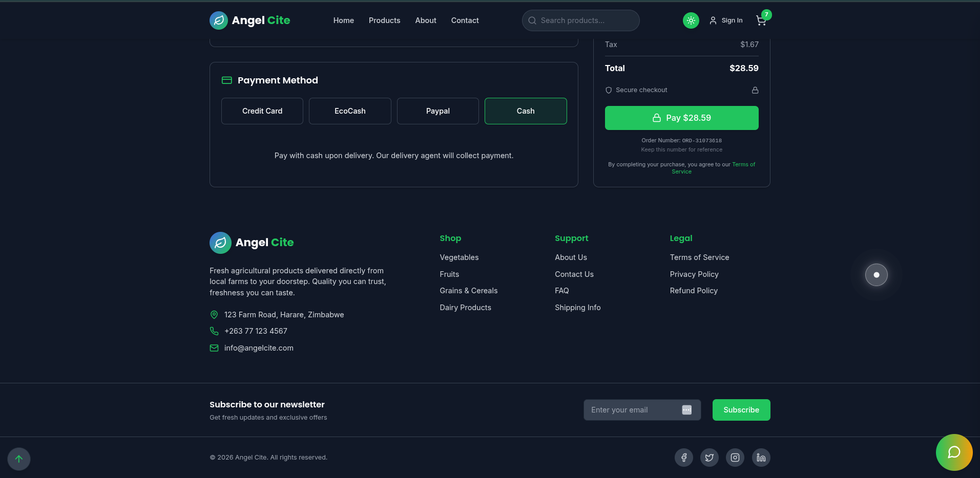This screenshot has width=980, height=478.
Task: Open the LinkedIn social icon
Action: [761, 458]
